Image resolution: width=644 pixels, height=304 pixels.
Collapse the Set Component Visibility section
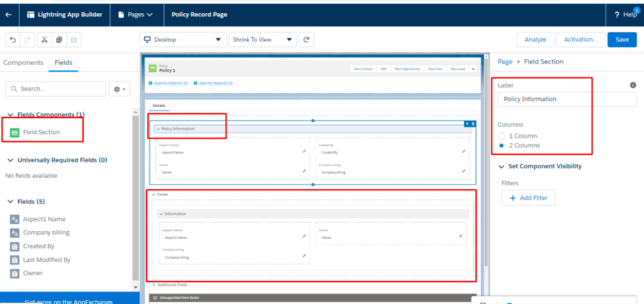pyautogui.click(x=501, y=166)
